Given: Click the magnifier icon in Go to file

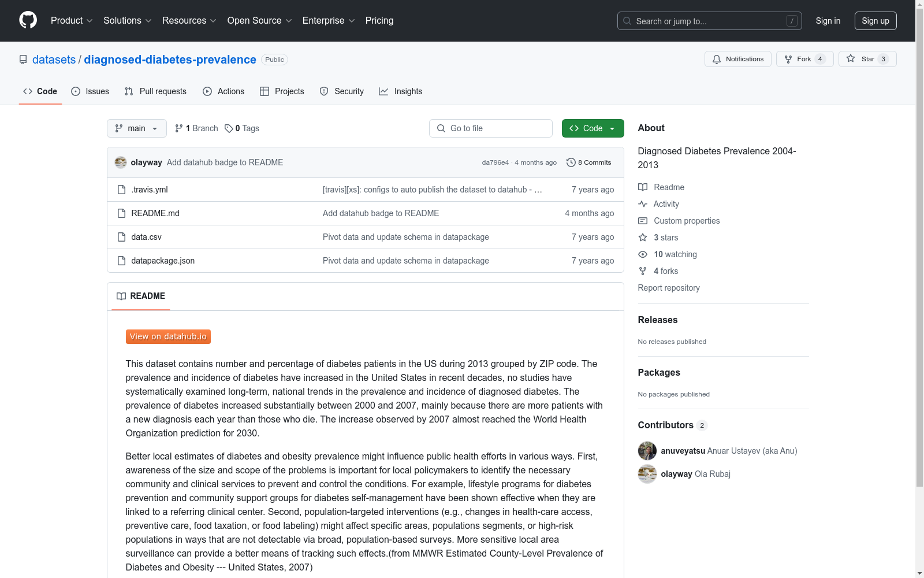Looking at the screenshot, I should pos(441,128).
